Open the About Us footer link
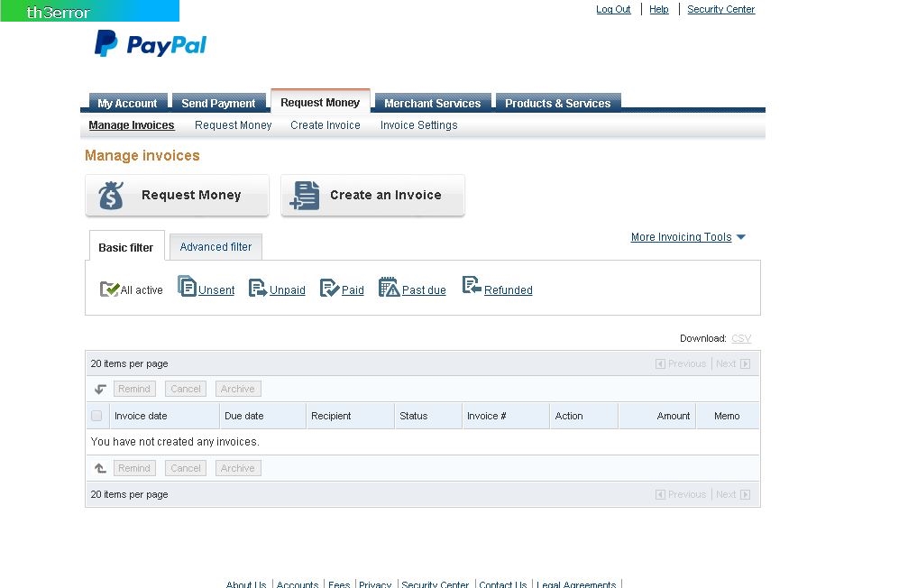This screenshot has width=908, height=588. click(x=246, y=584)
